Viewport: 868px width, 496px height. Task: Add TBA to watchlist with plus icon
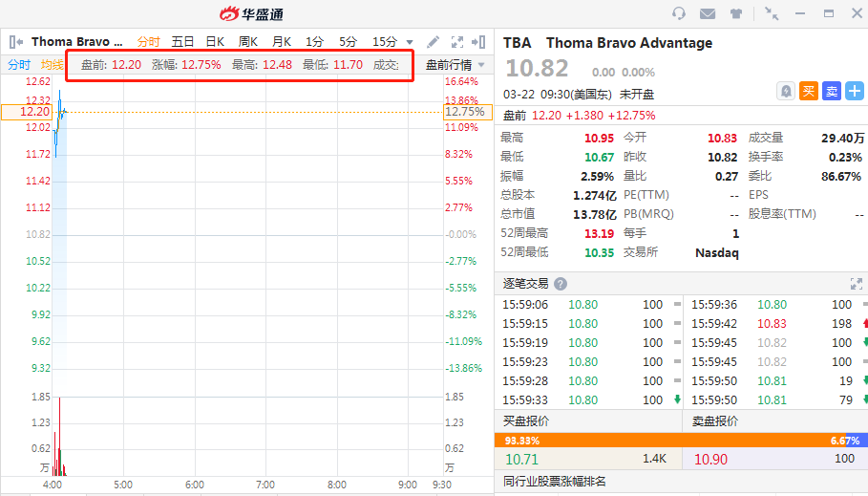pyautogui.click(x=855, y=91)
